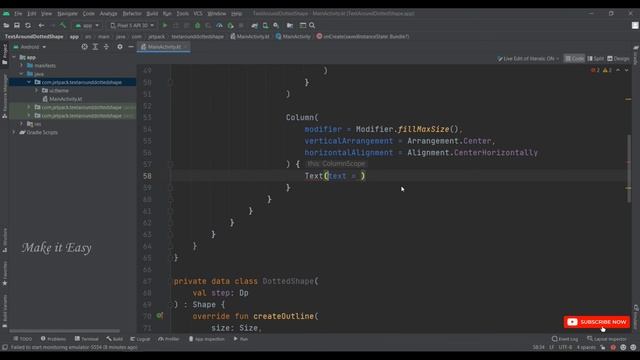Open the Android project view dropdown

pyautogui.click(x=30, y=47)
